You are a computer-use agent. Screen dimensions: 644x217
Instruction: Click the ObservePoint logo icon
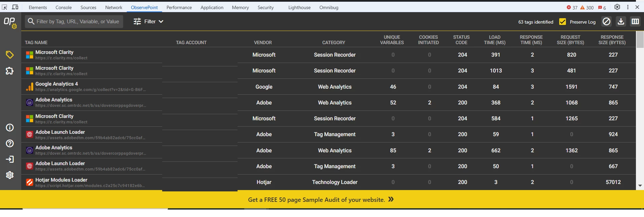(10, 23)
